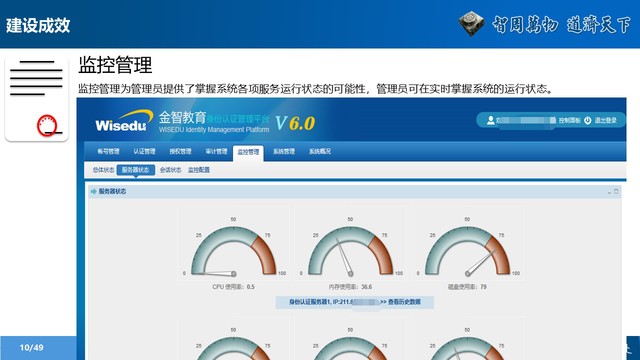640x360 pixels.
Task: Open the 系统管理 tab
Action: point(284,151)
